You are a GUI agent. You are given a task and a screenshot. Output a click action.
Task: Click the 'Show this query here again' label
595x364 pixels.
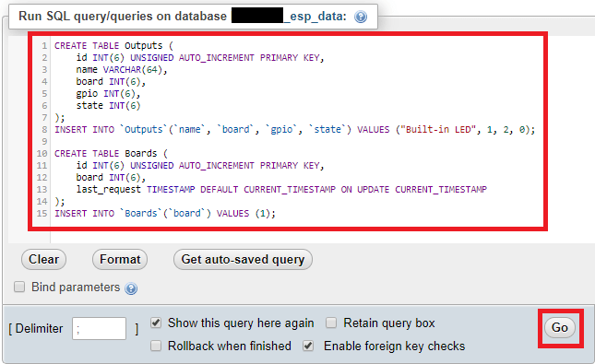(x=241, y=323)
